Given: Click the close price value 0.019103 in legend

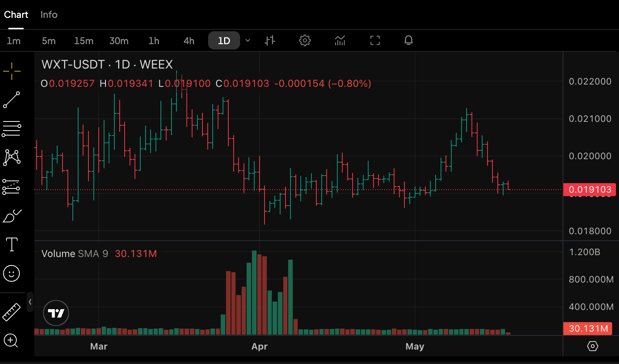Looking at the screenshot, I should coord(246,83).
